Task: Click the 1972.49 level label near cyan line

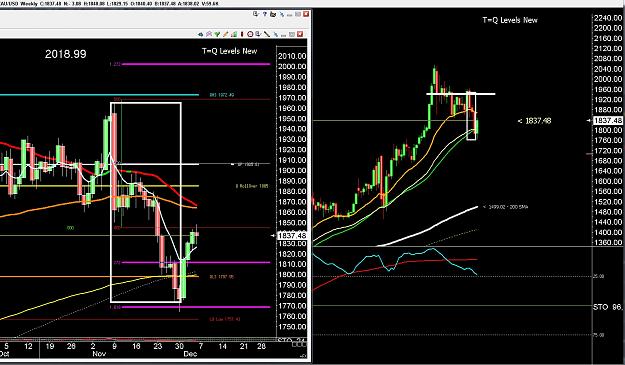Action: click(x=222, y=95)
